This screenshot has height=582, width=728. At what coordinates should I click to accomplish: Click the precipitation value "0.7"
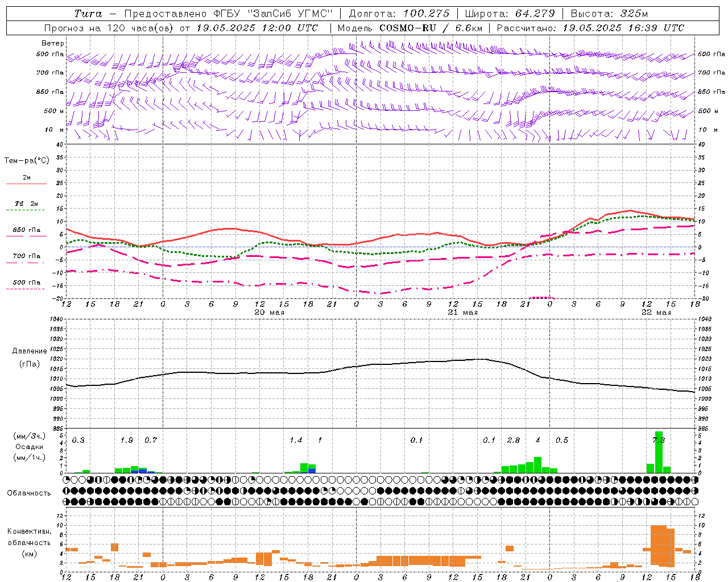[151, 440]
